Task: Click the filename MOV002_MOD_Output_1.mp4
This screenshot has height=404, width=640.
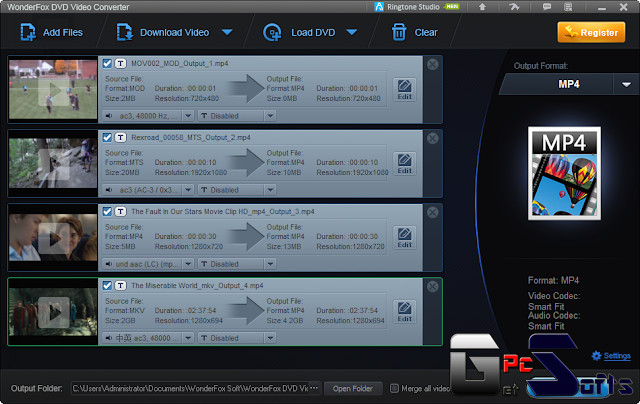Action: [x=180, y=63]
